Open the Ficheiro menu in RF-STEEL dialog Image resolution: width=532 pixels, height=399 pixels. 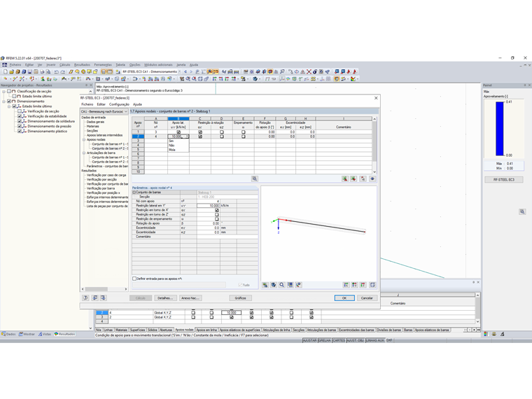point(87,104)
